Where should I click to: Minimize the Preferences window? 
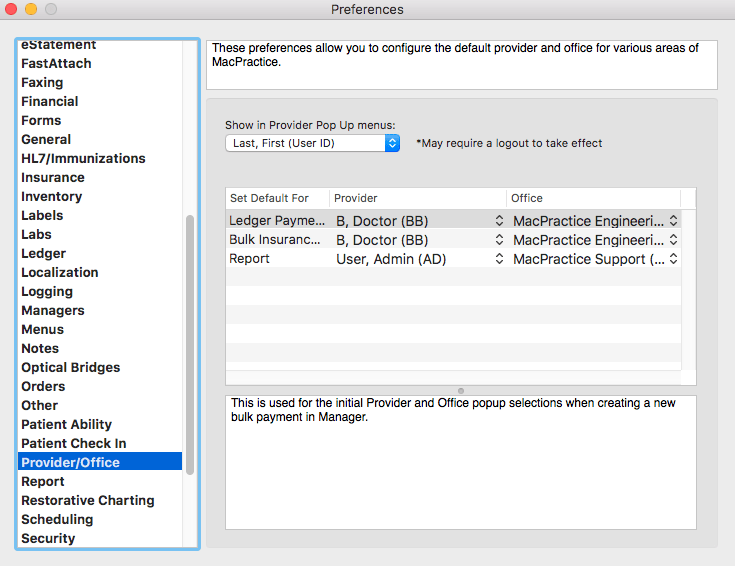[31, 9]
